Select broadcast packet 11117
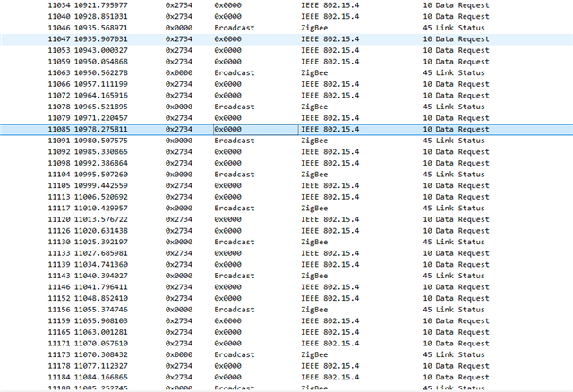This screenshot has width=573, height=392. [x=286, y=209]
